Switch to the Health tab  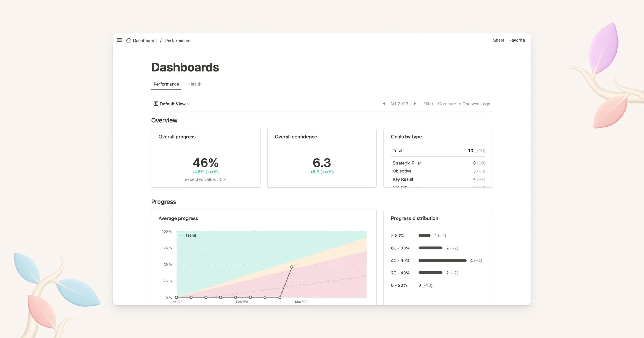coord(195,84)
